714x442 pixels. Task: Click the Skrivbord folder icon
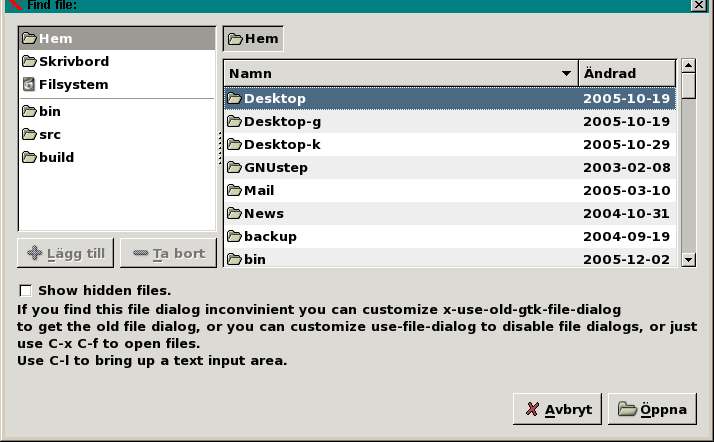pos(29,61)
